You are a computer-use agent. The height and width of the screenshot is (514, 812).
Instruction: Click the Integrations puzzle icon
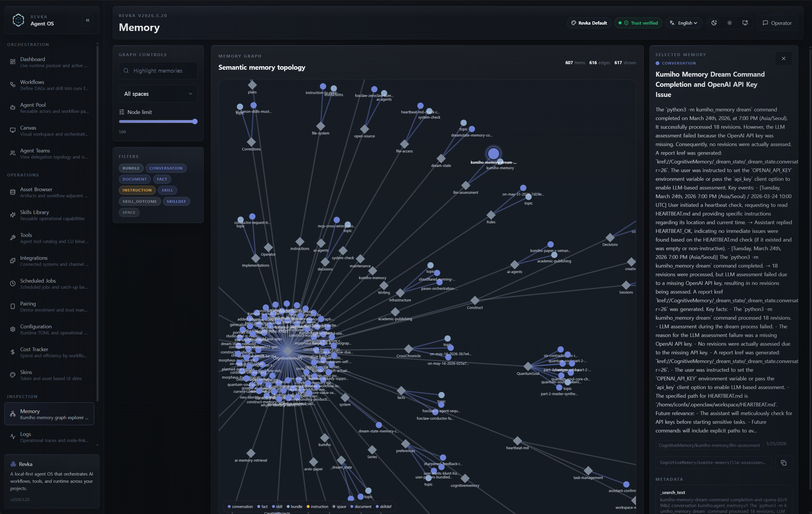(12, 261)
